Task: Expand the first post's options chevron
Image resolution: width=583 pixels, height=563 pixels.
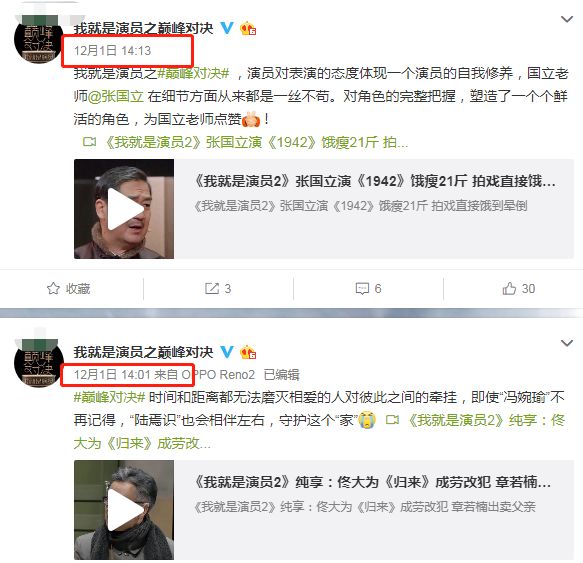Action: (x=567, y=19)
